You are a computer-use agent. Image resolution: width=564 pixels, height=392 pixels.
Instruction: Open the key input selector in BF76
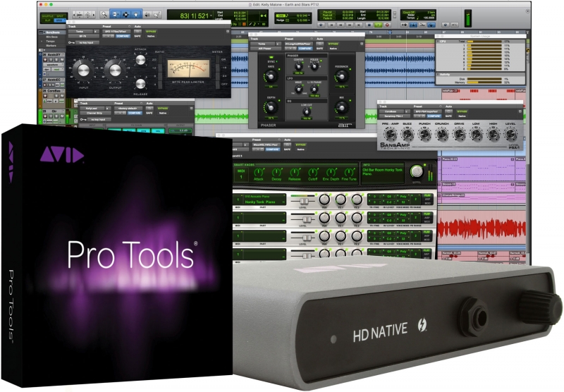point(86,43)
